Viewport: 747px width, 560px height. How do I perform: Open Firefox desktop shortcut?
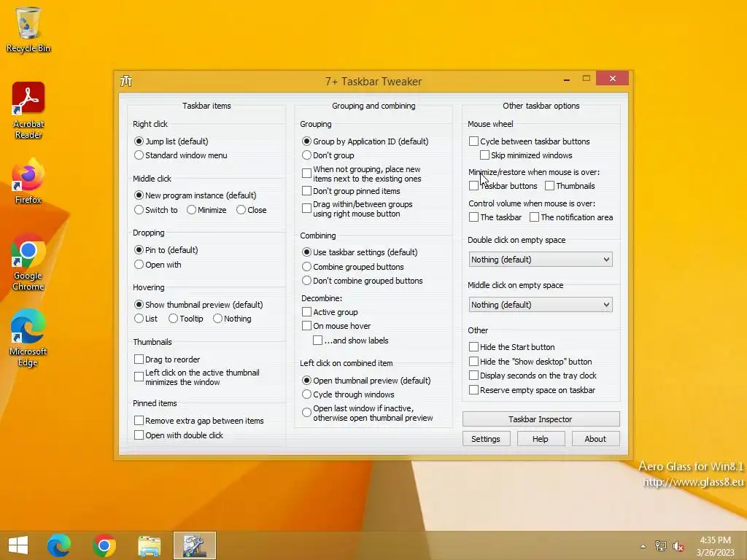point(28,182)
